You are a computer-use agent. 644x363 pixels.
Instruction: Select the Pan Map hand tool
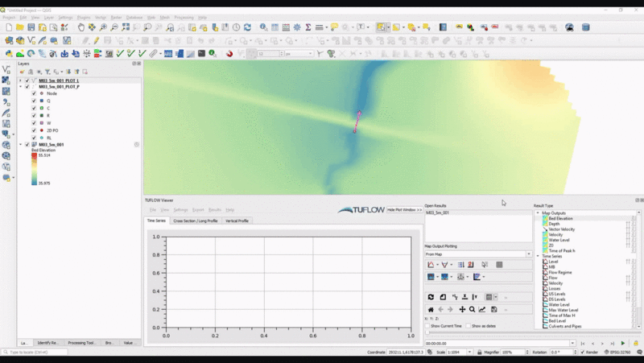(81, 27)
